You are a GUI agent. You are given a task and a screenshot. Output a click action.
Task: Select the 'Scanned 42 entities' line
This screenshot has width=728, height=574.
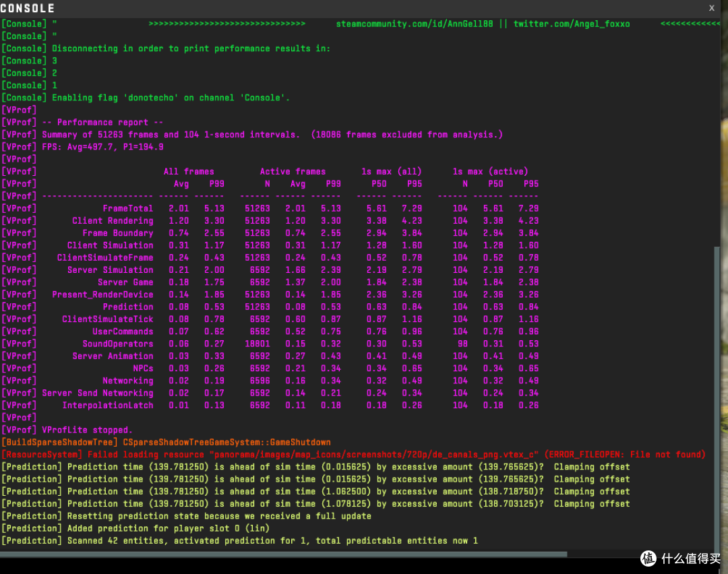[239, 540]
